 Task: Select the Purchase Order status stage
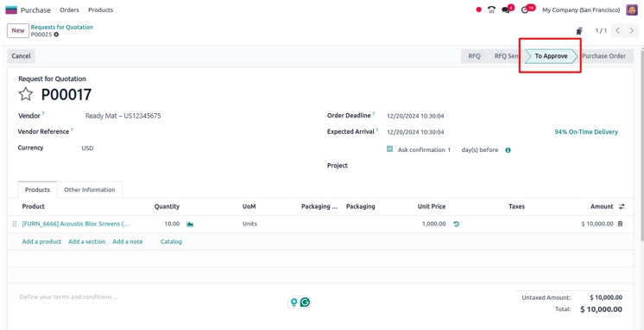coord(603,56)
